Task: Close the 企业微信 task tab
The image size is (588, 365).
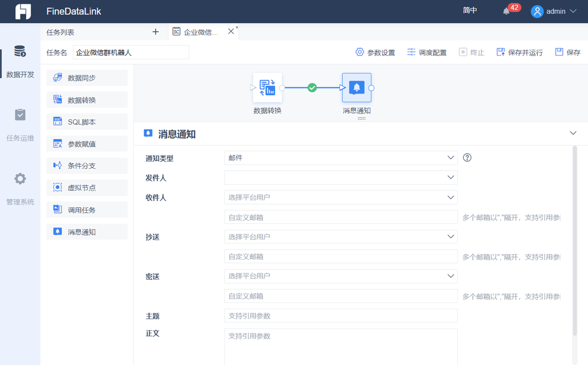Action: 231,31
